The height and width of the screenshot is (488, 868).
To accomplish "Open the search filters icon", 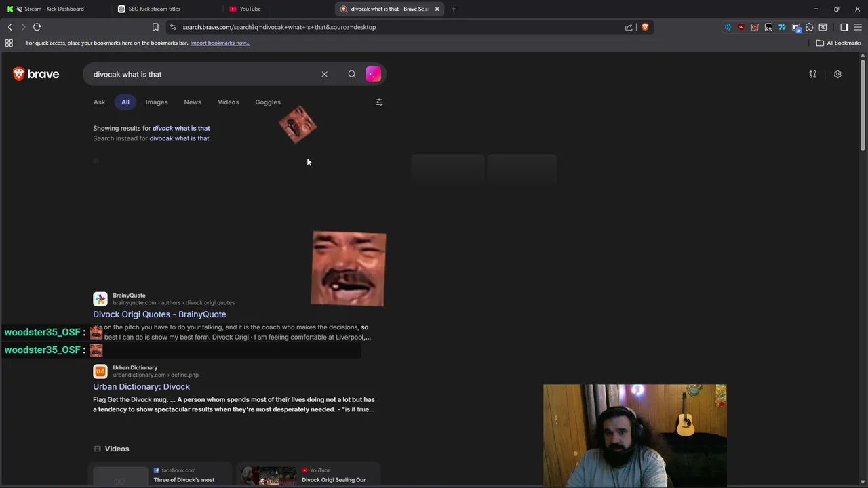I will pos(379,102).
